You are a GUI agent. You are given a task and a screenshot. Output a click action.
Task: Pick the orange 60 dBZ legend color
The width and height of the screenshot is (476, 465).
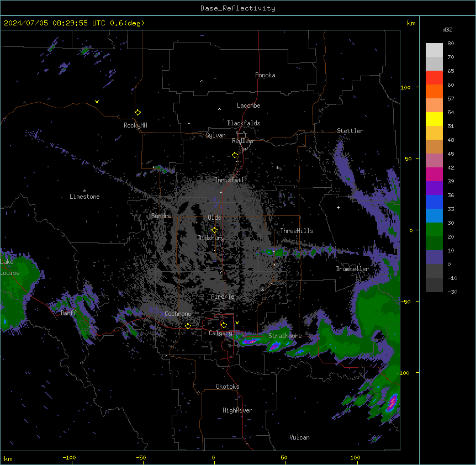(434, 91)
